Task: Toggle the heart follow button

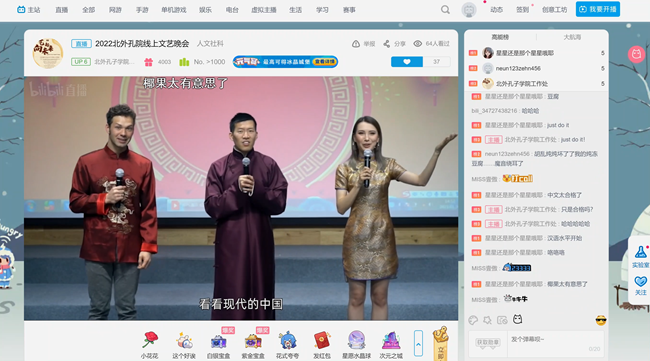Action: point(407,62)
